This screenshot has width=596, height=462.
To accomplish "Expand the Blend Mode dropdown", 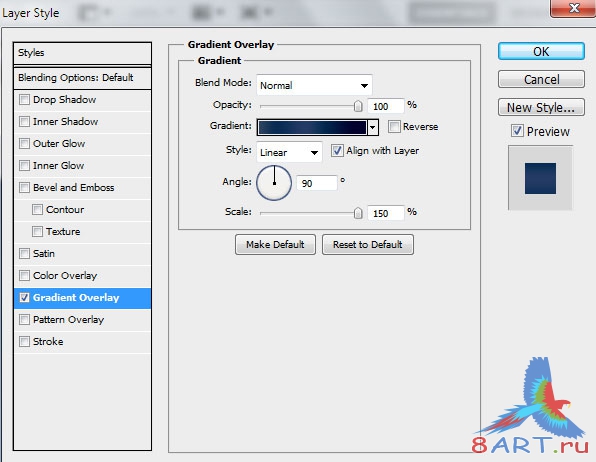I will coord(314,85).
